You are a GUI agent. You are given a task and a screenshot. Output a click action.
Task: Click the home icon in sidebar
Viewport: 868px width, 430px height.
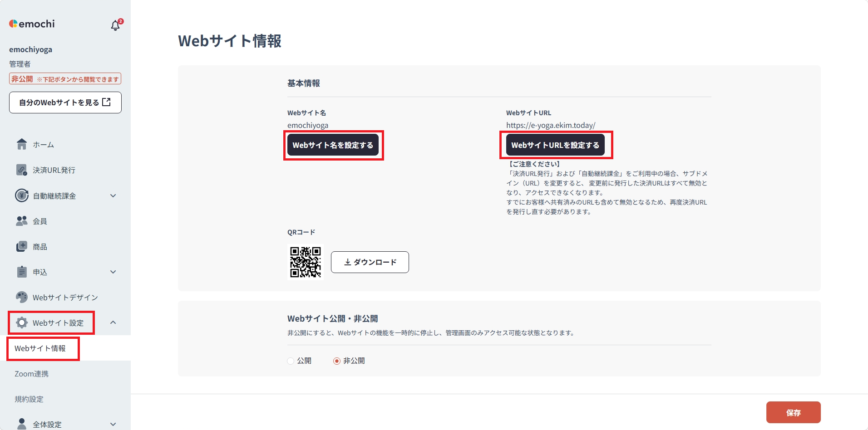[22, 144]
